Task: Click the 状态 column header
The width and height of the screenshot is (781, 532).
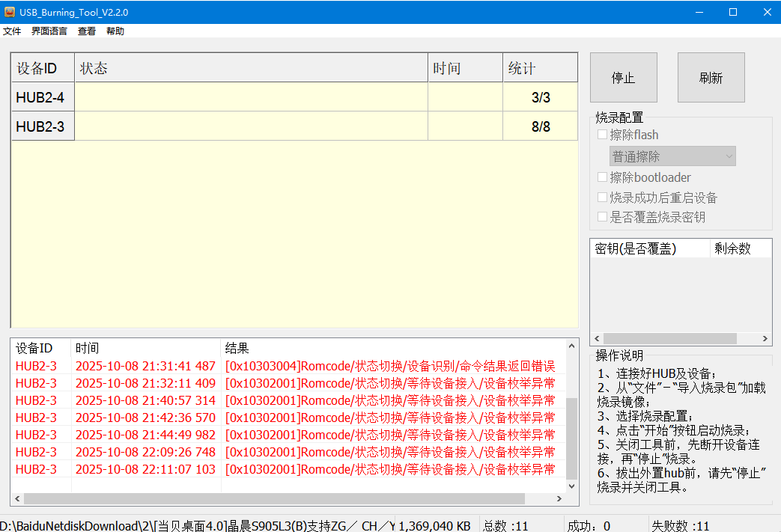Action: point(251,68)
